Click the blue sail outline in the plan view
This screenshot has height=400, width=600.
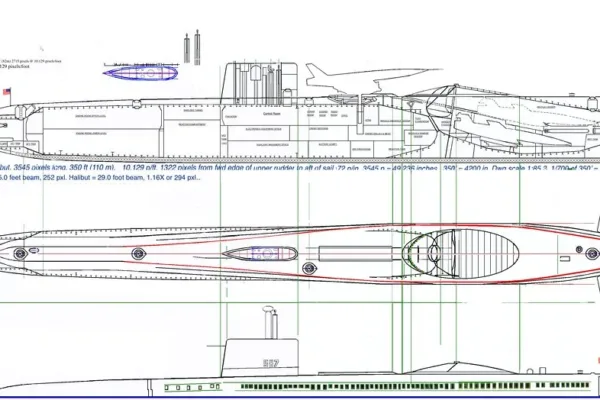click(260, 253)
